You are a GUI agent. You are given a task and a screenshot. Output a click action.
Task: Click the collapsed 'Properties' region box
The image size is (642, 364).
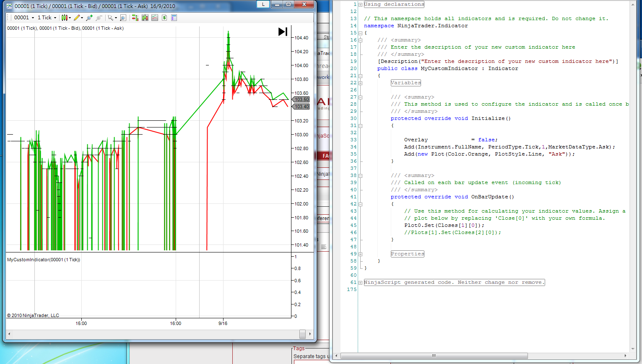408,254
